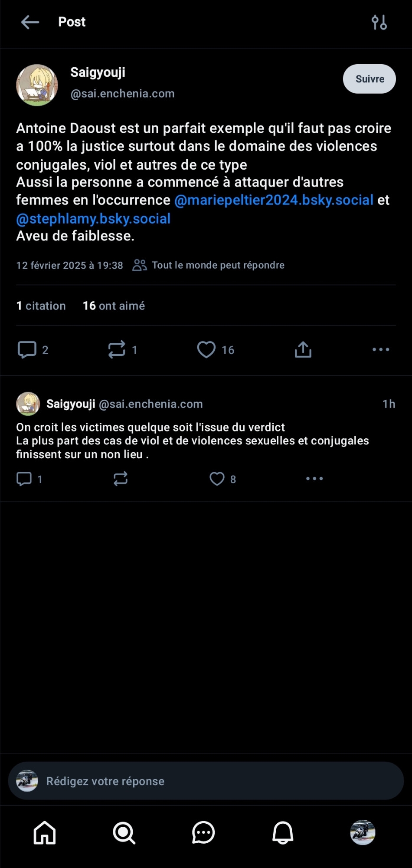The width and height of the screenshot is (412, 868).
Task: Like the main post with 16 likes
Action: pyautogui.click(x=206, y=349)
